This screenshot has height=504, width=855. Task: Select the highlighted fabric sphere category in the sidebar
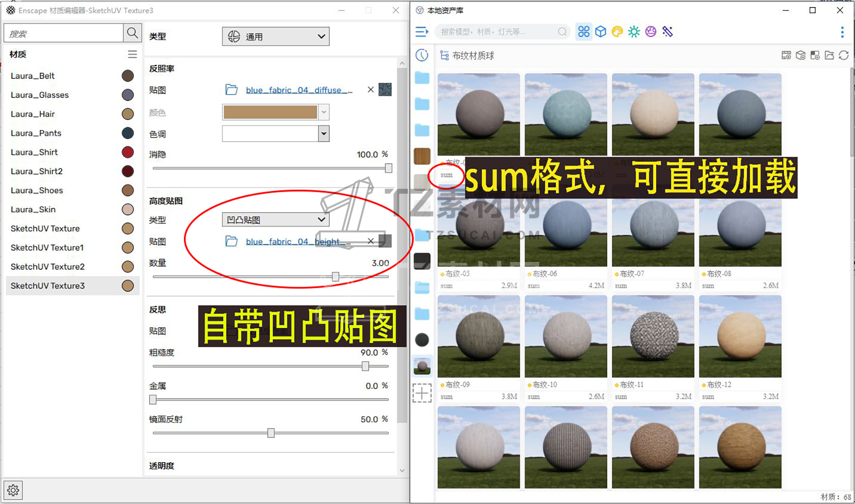coord(422,366)
